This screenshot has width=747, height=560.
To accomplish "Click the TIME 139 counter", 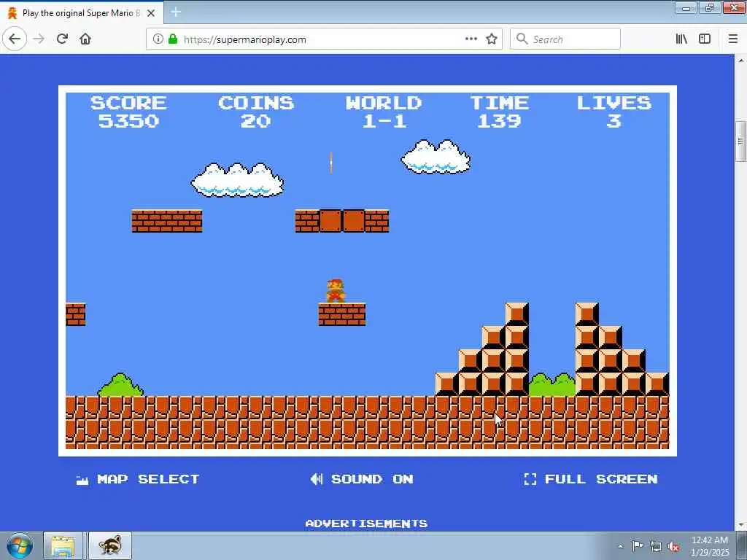I will [500, 112].
